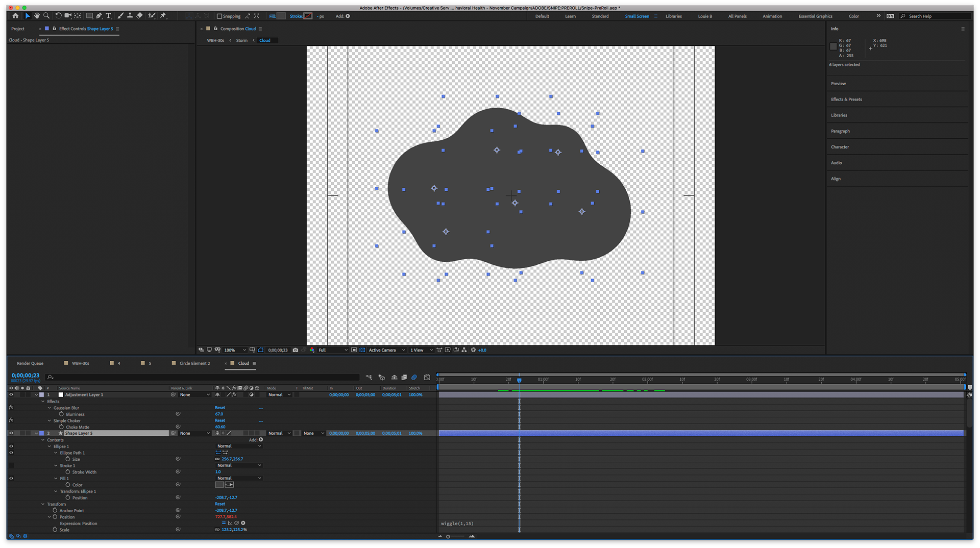Image resolution: width=980 pixels, height=548 pixels.
Task: Click Storm in composition breadcrumb
Action: (242, 40)
